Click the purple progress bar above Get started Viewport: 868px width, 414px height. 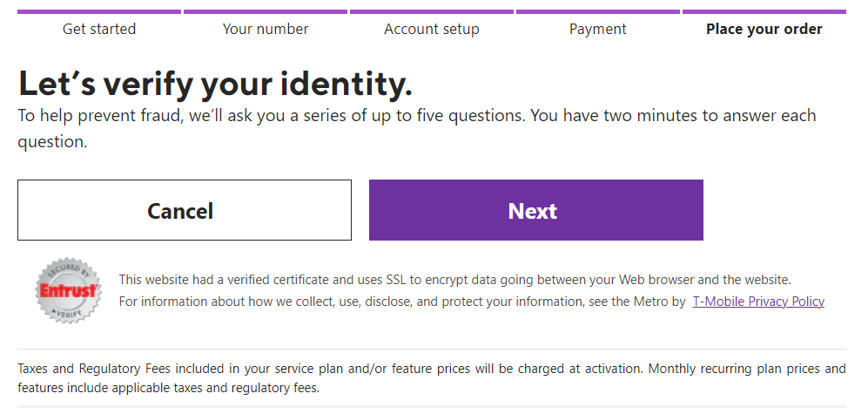click(x=99, y=12)
